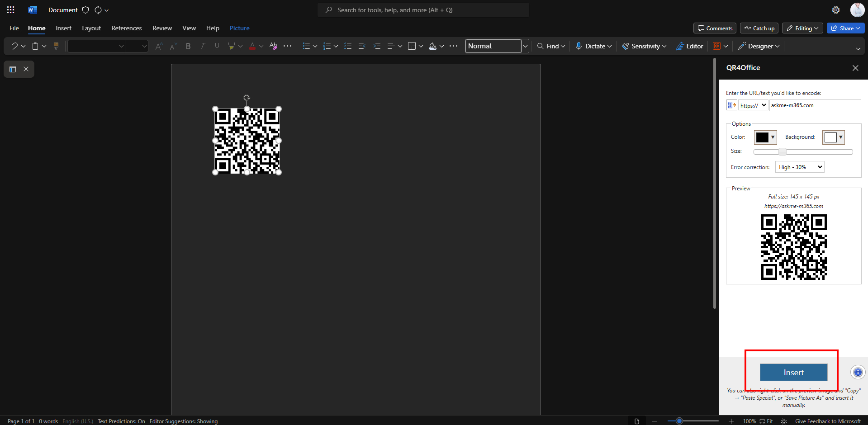Open the File menu
This screenshot has width=868, height=425.
(14, 28)
